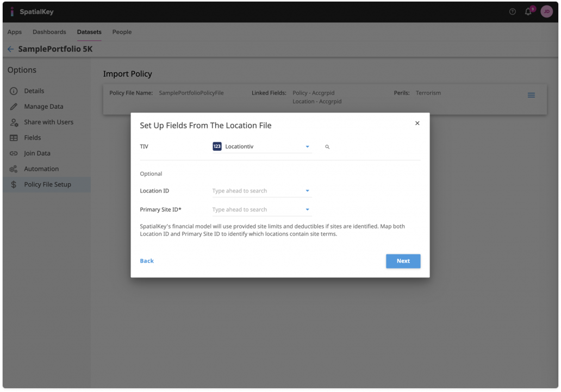The width and height of the screenshot is (561, 392).
Task: Select Manage Data in Options sidebar
Action: 43,107
